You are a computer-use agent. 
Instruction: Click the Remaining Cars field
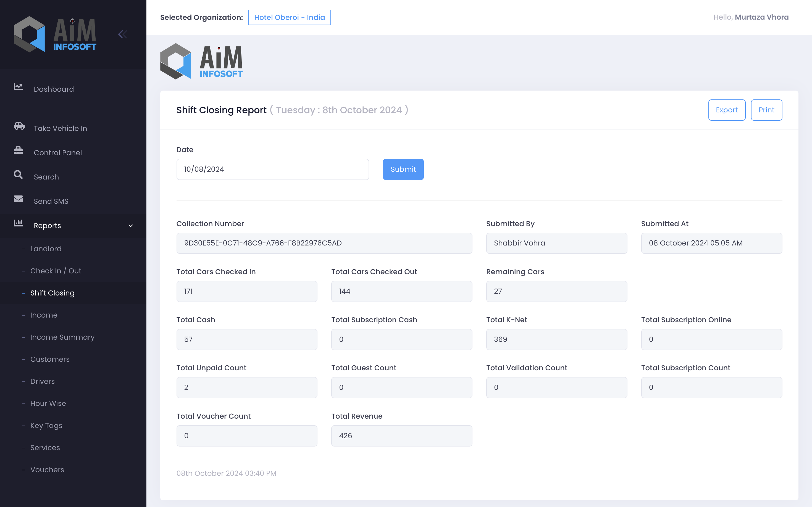[x=557, y=291]
